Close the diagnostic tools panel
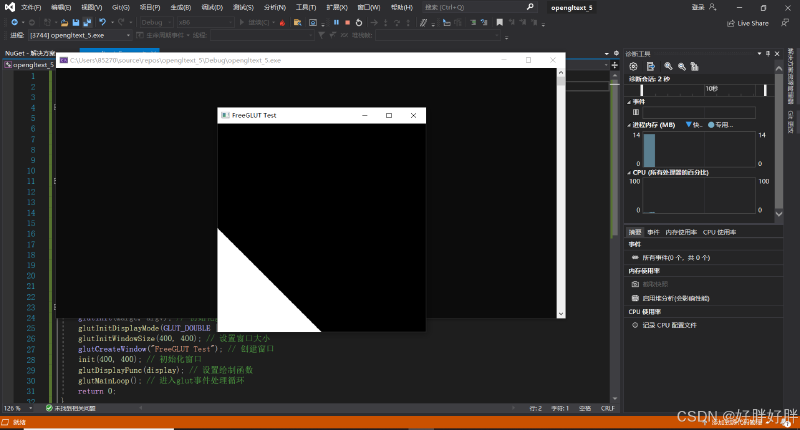 coord(777,54)
